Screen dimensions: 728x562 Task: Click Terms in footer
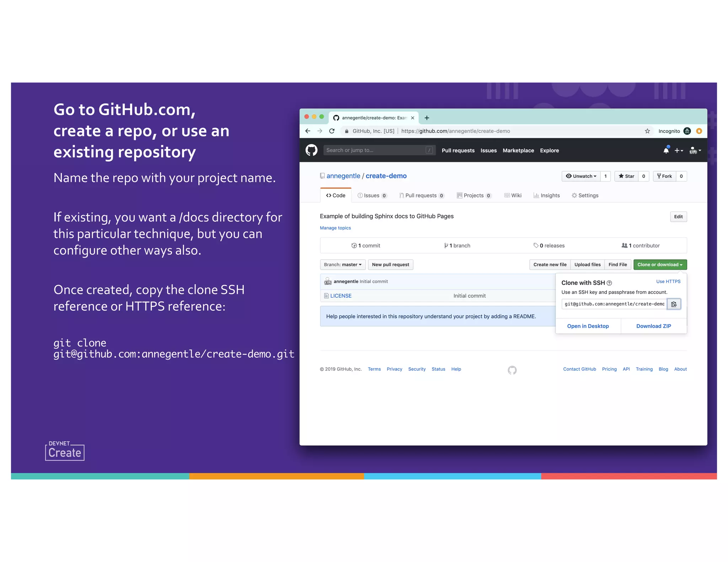[374, 369]
